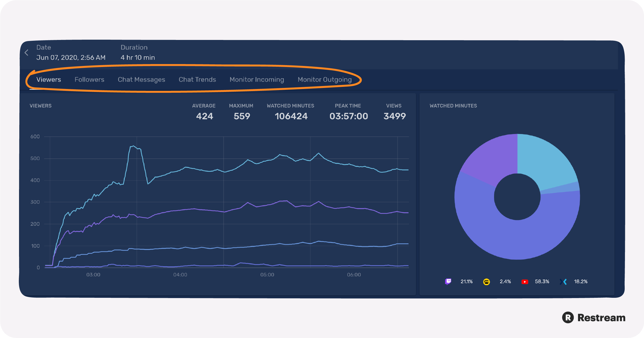Click the round Restream logo icon

568,318
